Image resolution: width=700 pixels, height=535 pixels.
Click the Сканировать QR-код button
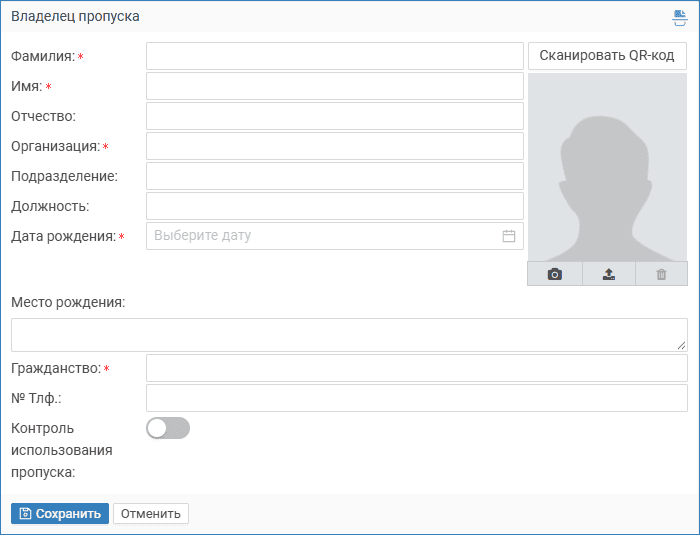607,56
